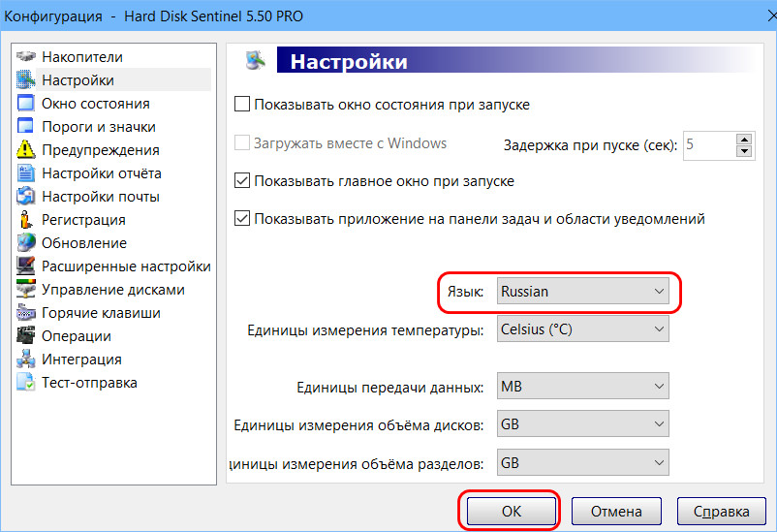Image resolution: width=777 pixels, height=532 pixels.
Task: Open the Тест-отправка section
Action: coord(89,383)
